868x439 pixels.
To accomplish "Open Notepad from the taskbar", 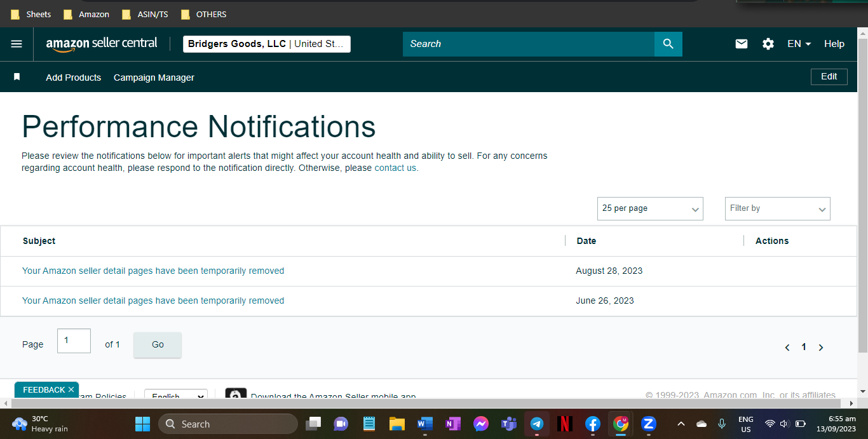I will pos(369,424).
